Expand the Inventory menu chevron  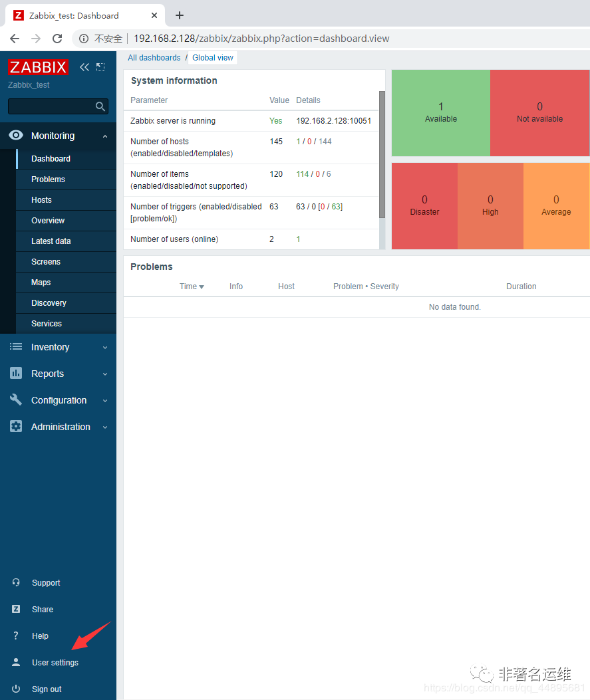point(105,347)
